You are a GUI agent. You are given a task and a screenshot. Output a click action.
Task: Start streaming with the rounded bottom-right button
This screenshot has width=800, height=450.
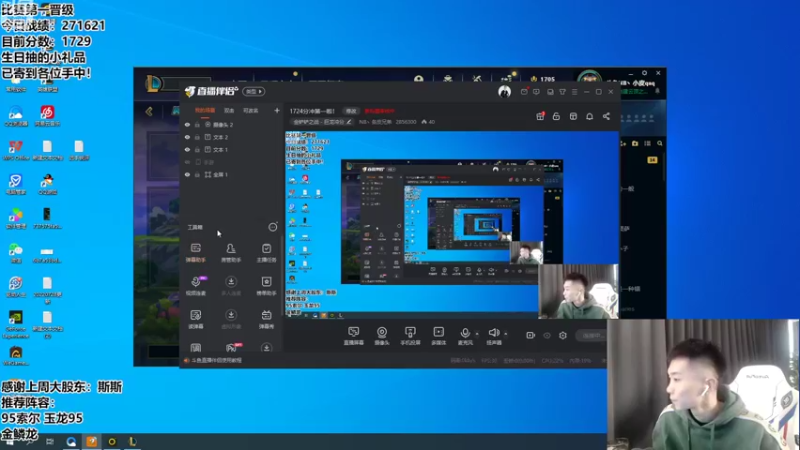point(593,335)
